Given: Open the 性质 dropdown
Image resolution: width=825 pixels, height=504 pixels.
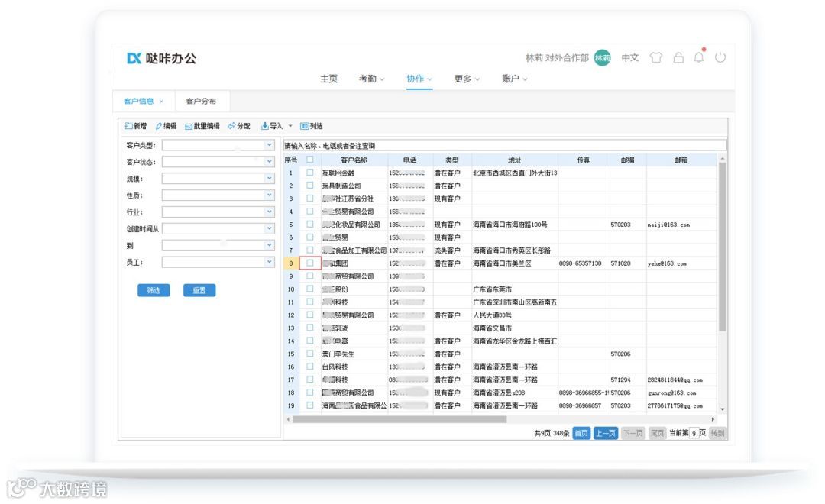Looking at the screenshot, I should pyautogui.click(x=270, y=195).
